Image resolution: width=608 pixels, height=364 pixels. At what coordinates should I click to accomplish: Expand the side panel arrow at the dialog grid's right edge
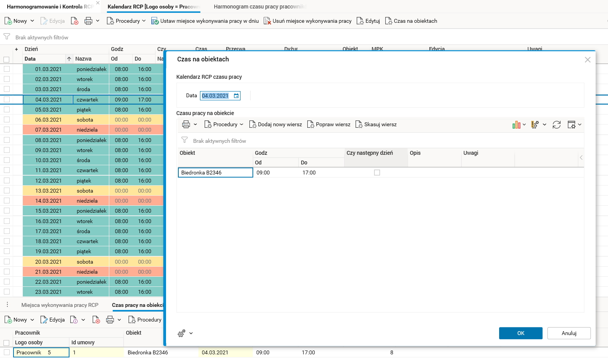(581, 157)
